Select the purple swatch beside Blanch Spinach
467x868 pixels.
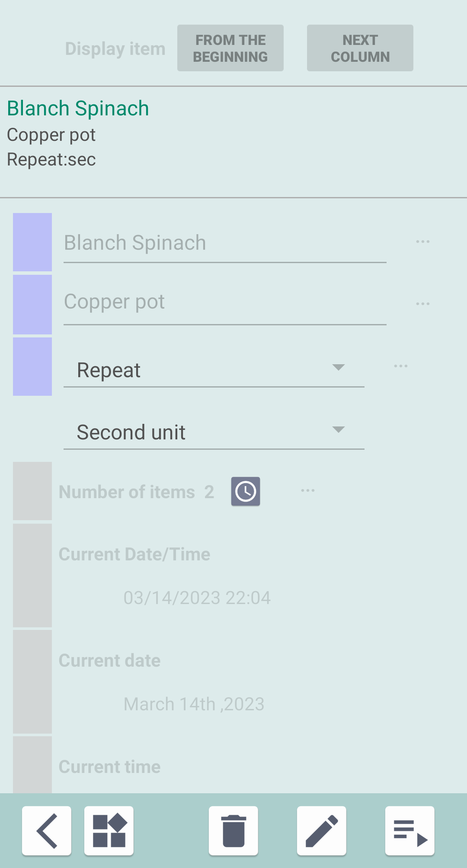[32, 242]
